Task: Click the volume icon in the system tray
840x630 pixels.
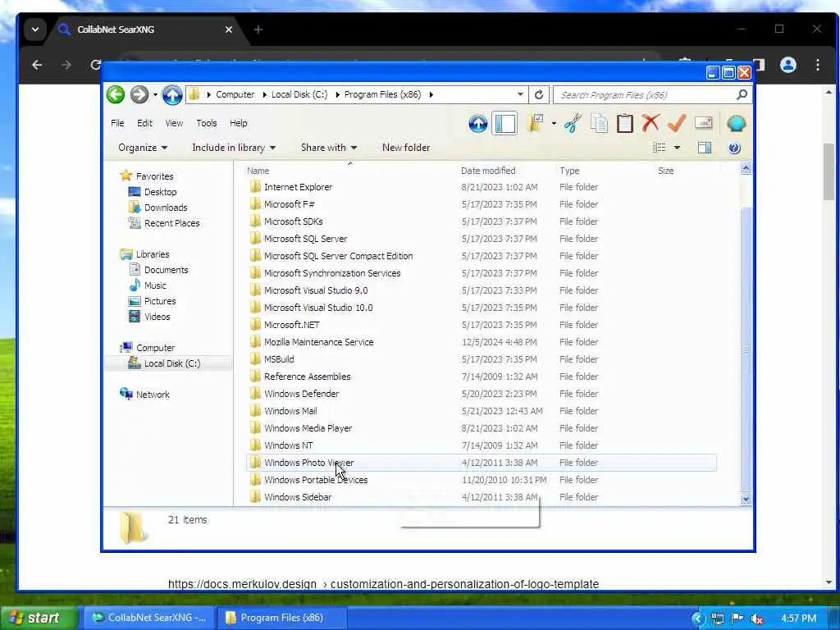Action: tap(757, 619)
